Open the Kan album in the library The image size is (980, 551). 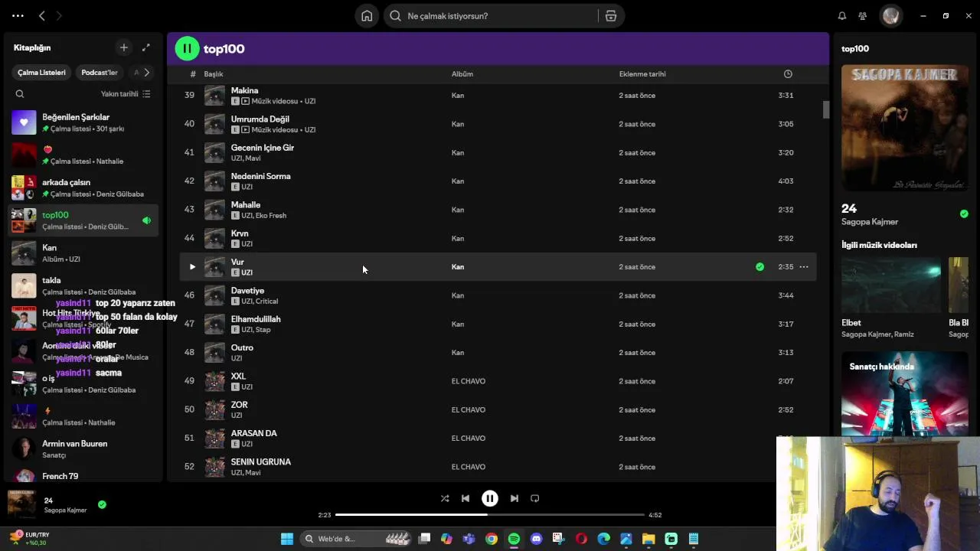point(84,253)
